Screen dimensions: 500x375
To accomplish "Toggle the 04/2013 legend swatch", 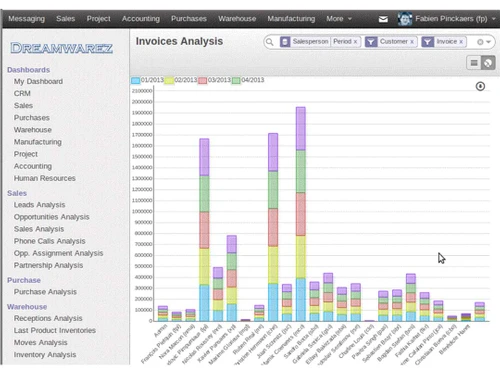I will (236, 80).
